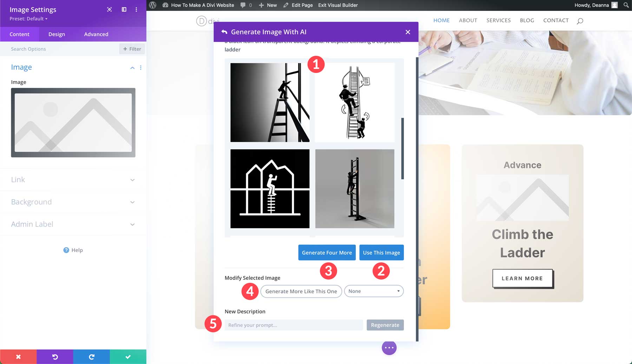Click the Use This Image button
The height and width of the screenshot is (364, 632).
[x=381, y=252]
